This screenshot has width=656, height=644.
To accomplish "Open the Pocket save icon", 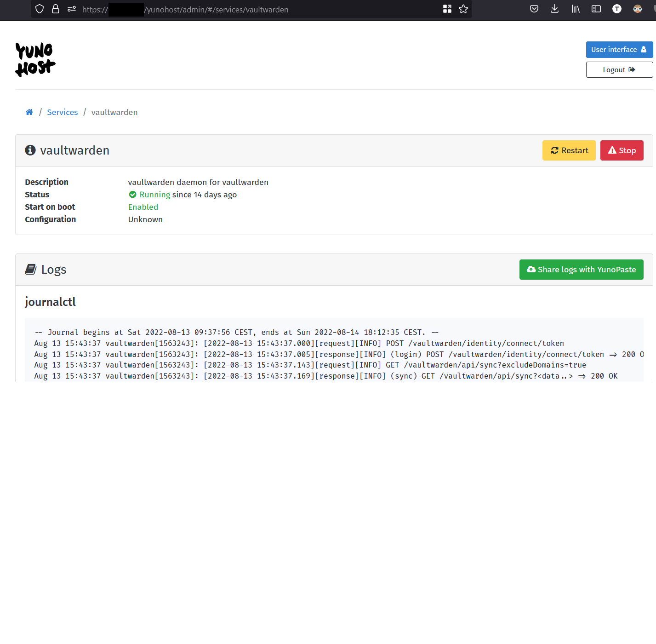I will point(534,9).
